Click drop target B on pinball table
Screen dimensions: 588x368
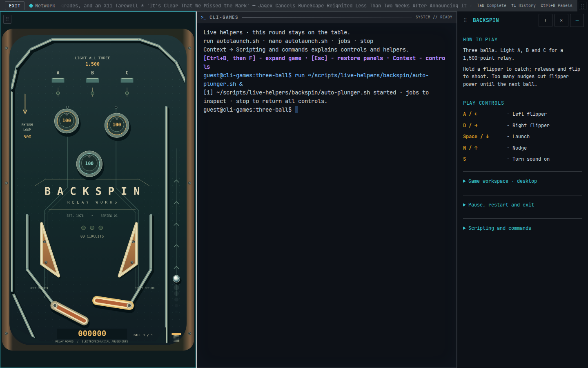[92, 80]
